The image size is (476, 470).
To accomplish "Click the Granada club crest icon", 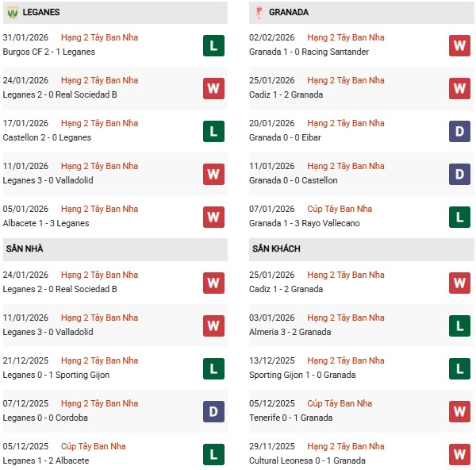I will (x=259, y=13).
